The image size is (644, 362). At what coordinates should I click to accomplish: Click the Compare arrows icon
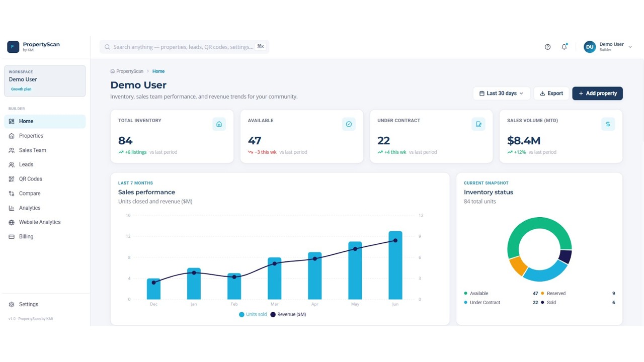12,194
